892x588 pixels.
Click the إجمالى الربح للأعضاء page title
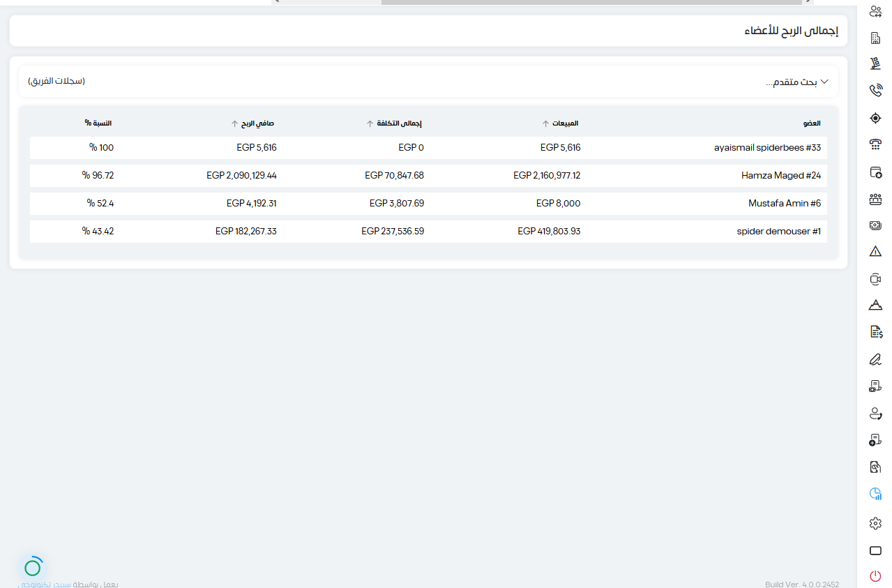coord(791,31)
